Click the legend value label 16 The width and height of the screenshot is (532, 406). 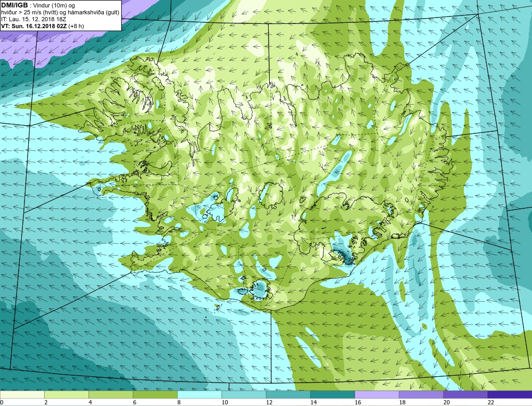click(358, 402)
